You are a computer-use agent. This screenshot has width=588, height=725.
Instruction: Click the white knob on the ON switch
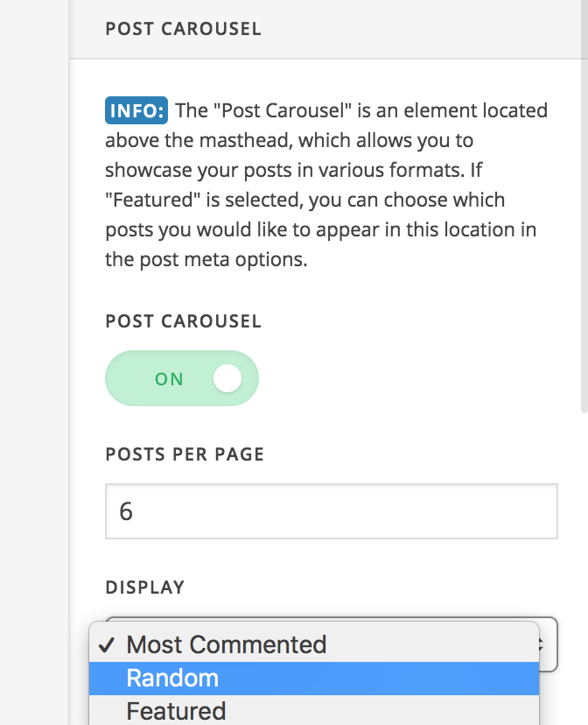tap(227, 378)
